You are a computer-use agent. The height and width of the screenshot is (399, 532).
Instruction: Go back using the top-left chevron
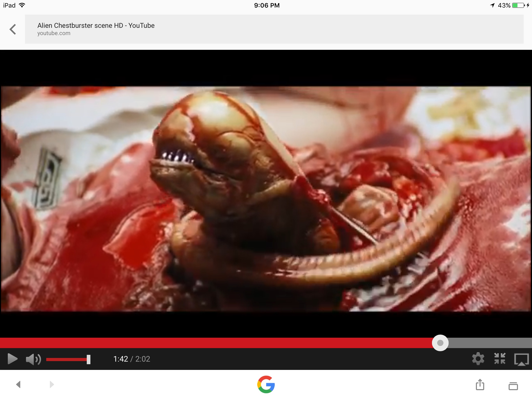(x=13, y=29)
